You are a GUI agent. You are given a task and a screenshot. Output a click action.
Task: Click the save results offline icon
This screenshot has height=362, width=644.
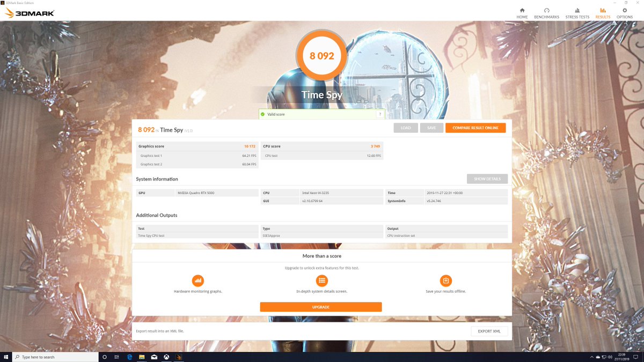445,280
